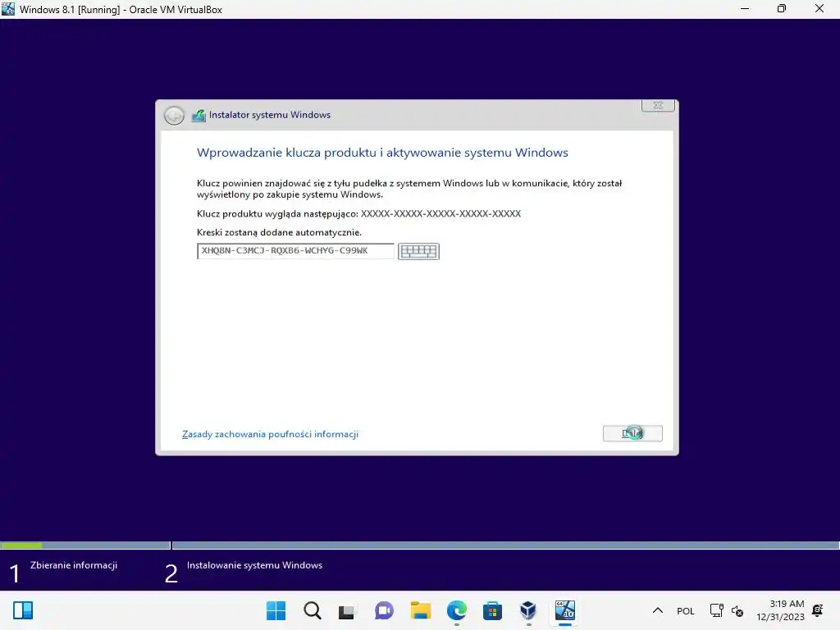Open VirtualBox Manager from the taskbar
The image size is (840, 630).
528,610
